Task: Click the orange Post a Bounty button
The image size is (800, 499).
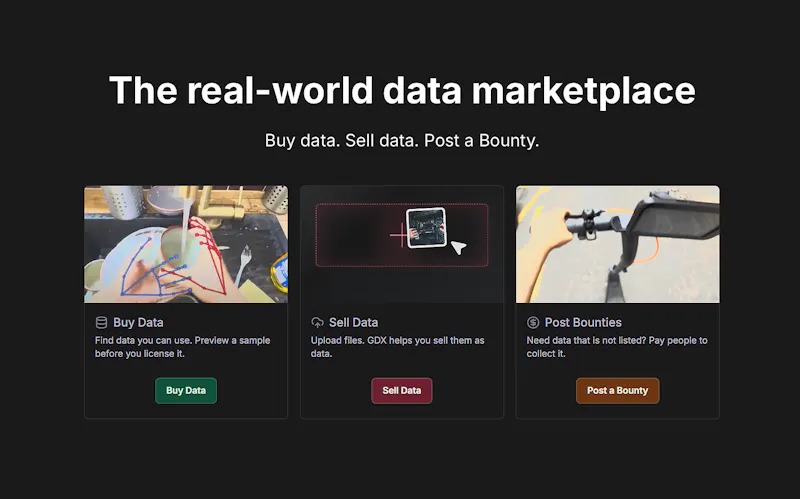Action: (x=617, y=390)
